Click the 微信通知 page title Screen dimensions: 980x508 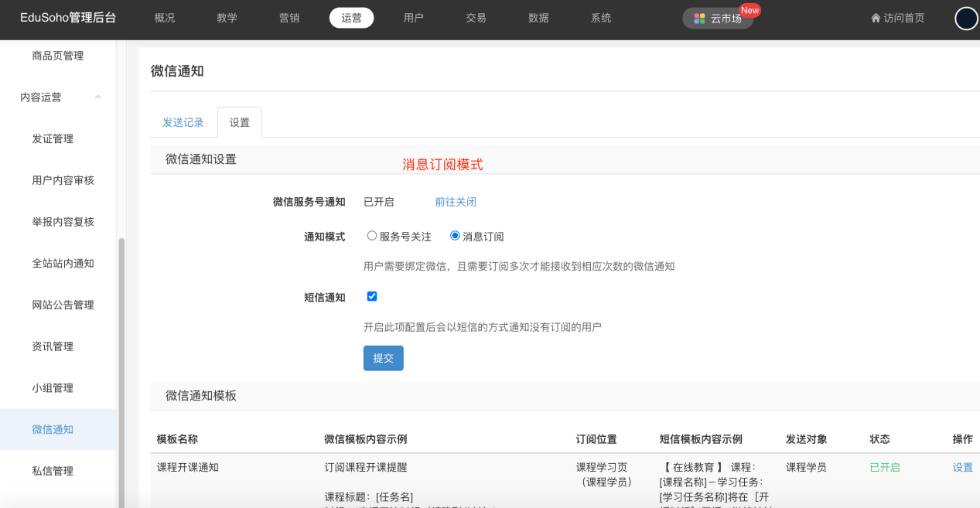177,71
